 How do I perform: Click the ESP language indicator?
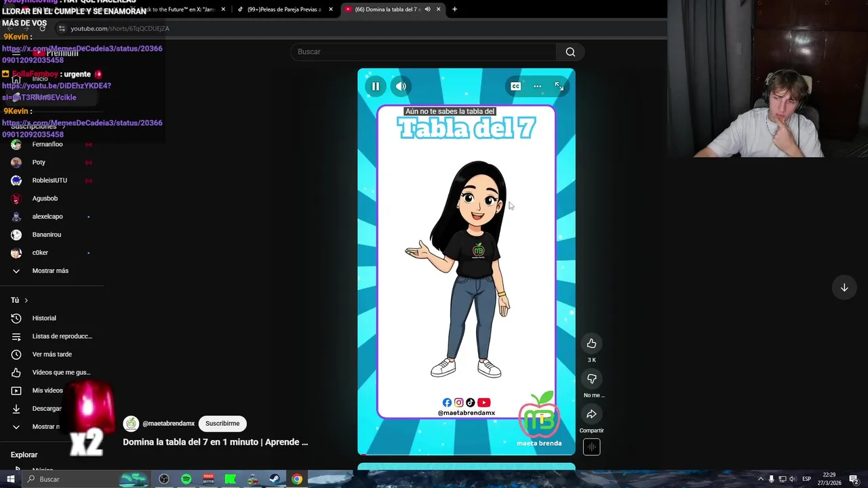click(x=807, y=479)
